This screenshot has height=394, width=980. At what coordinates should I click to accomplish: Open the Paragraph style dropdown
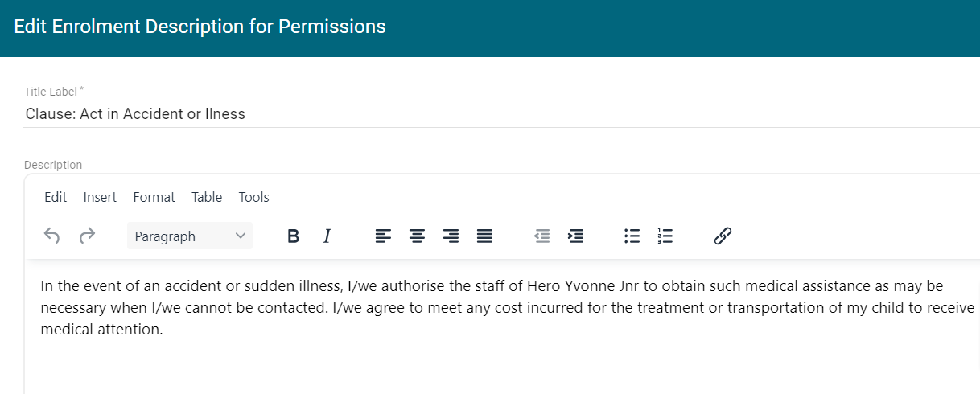(x=190, y=236)
